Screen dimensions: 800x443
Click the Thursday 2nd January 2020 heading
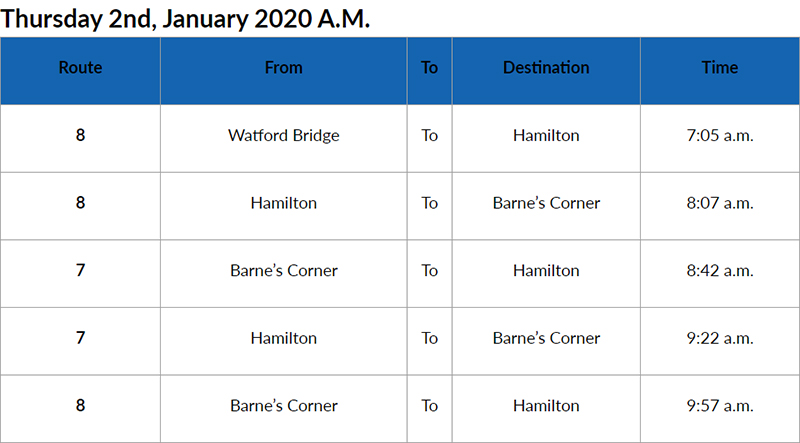point(186,18)
